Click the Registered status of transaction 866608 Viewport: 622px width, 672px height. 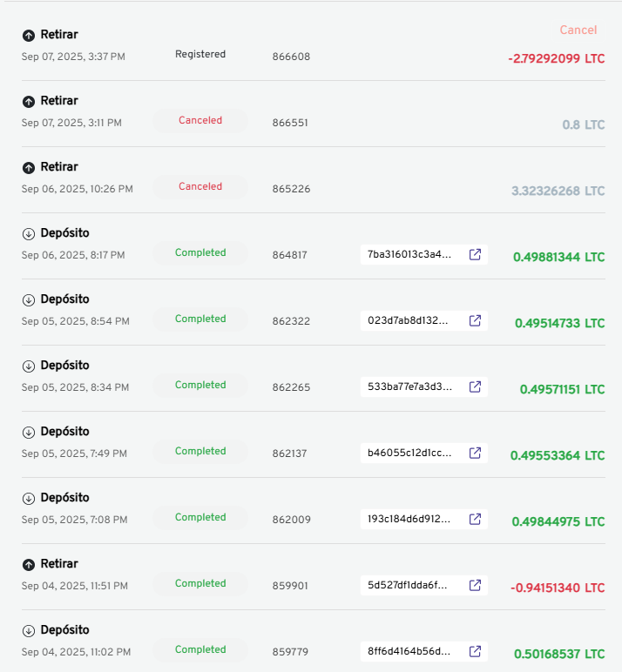(x=200, y=55)
